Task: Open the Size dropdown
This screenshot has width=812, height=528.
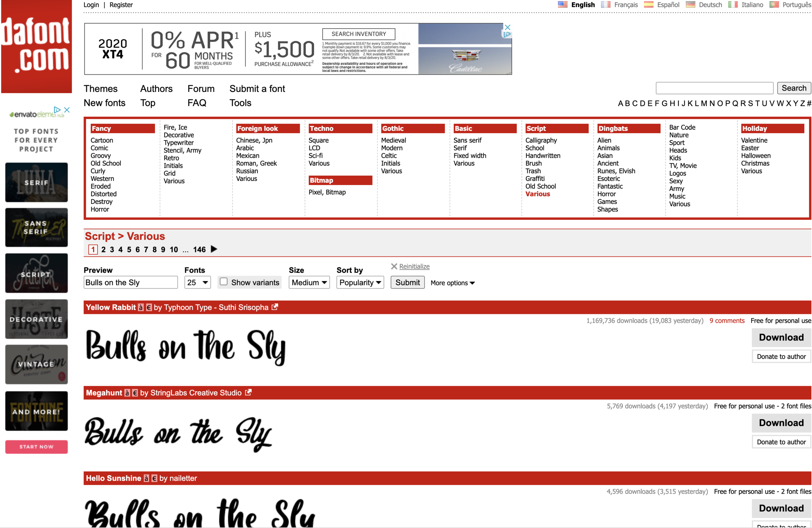Action: 309,283
